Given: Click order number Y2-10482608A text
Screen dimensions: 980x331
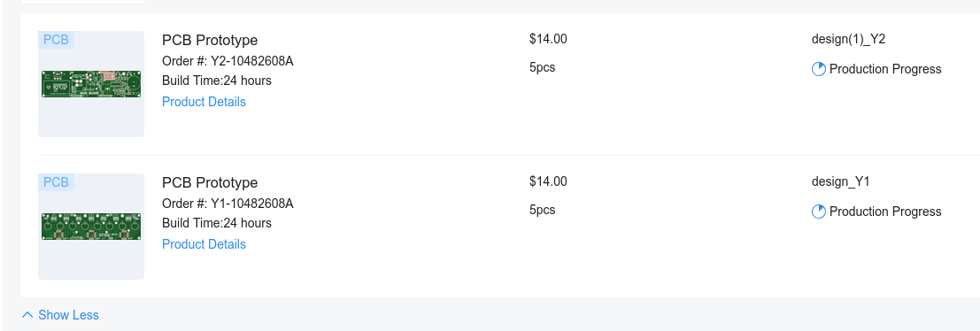Looking at the screenshot, I should [x=252, y=61].
